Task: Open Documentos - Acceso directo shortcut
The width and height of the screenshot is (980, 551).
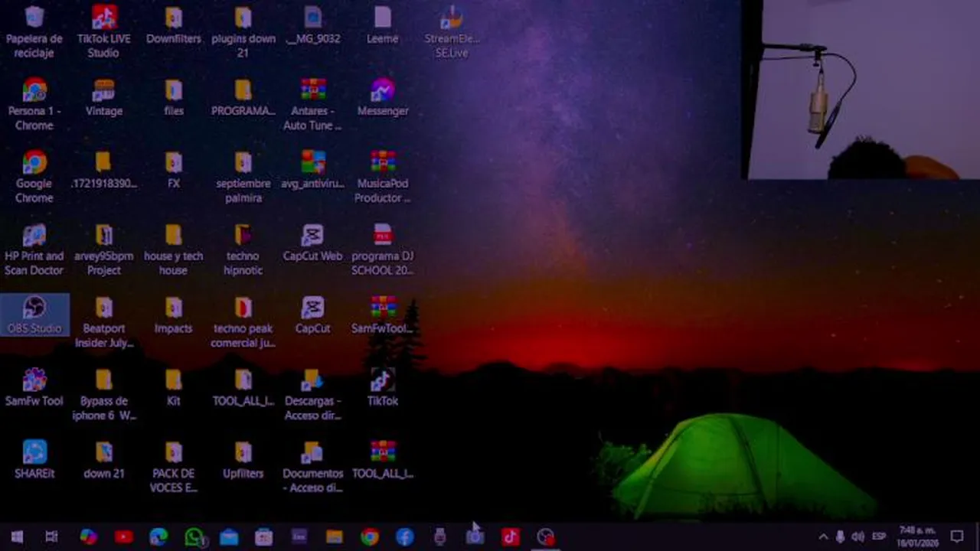Action: 312,468
